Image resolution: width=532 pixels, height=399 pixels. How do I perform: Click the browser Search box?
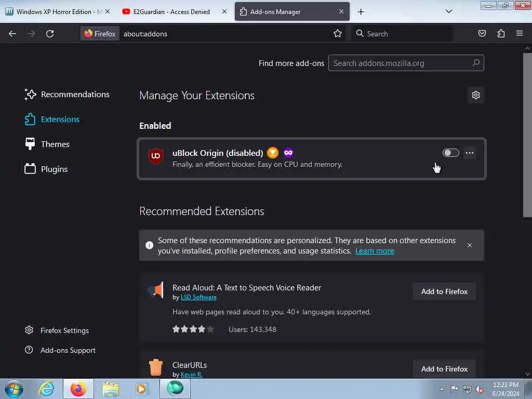pyautogui.click(x=402, y=34)
